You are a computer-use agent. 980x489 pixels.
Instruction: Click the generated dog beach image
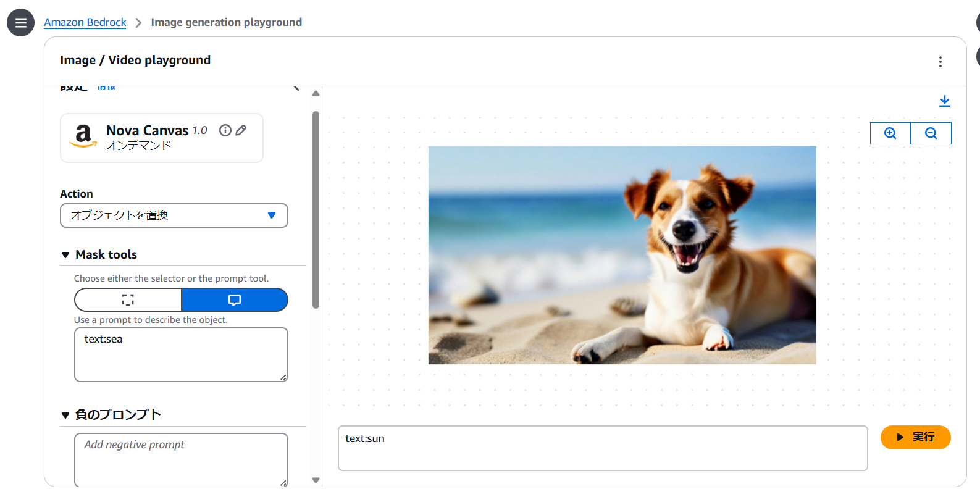[622, 255]
